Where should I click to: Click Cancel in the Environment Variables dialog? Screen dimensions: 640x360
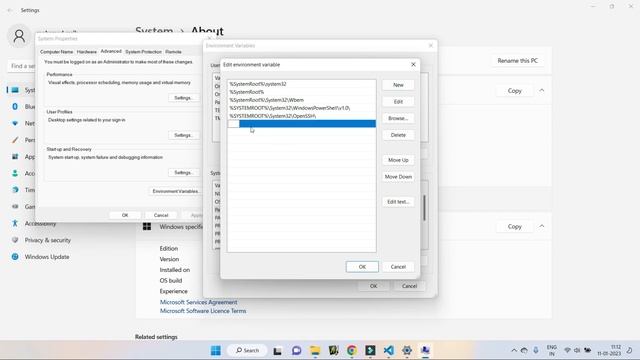point(409,286)
